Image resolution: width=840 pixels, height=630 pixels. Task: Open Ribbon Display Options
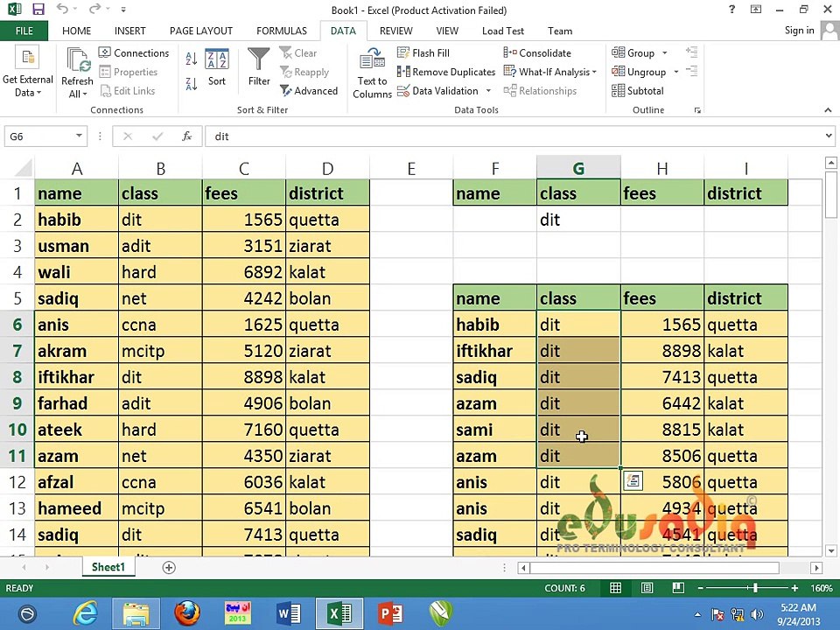click(756, 9)
